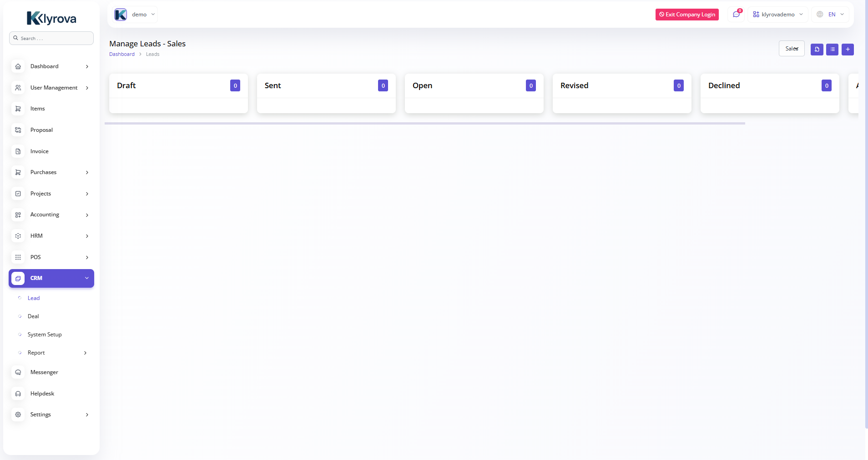Open the EN language dropdown
Screen dimensions: 868x460
831,15
